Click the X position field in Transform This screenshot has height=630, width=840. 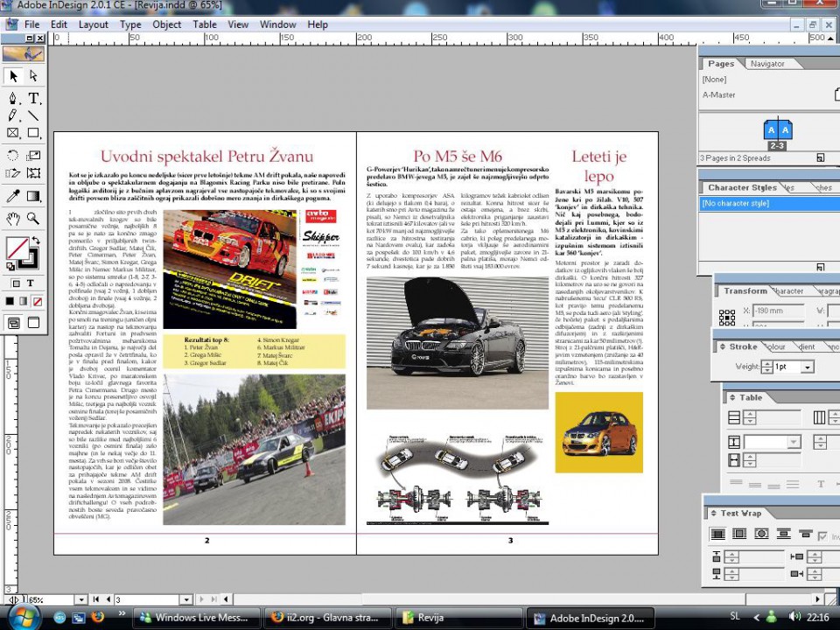(779, 311)
